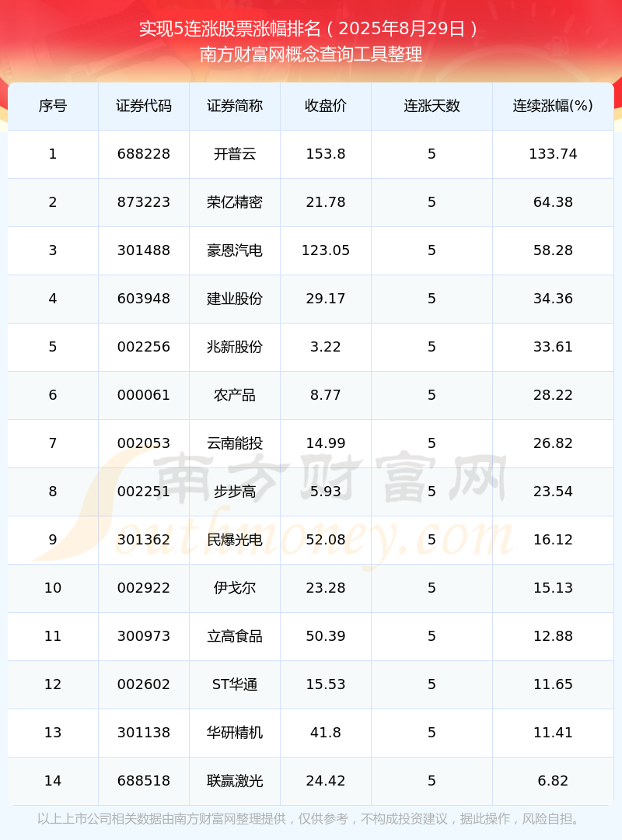This screenshot has width=622, height=840.
Task: Select stock code 301362
Action: pyautogui.click(x=144, y=540)
